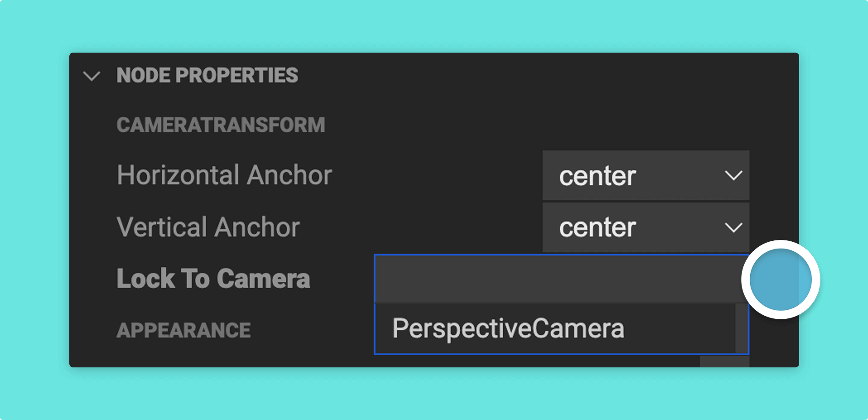
Task: Click the partially visible field below the suggestion list
Action: [724, 361]
